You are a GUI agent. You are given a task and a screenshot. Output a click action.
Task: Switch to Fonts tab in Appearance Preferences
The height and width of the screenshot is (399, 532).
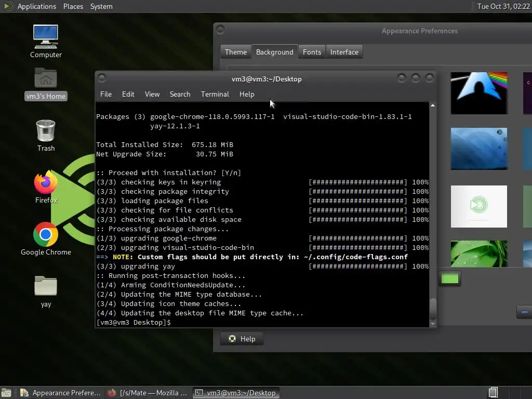tap(312, 52)
